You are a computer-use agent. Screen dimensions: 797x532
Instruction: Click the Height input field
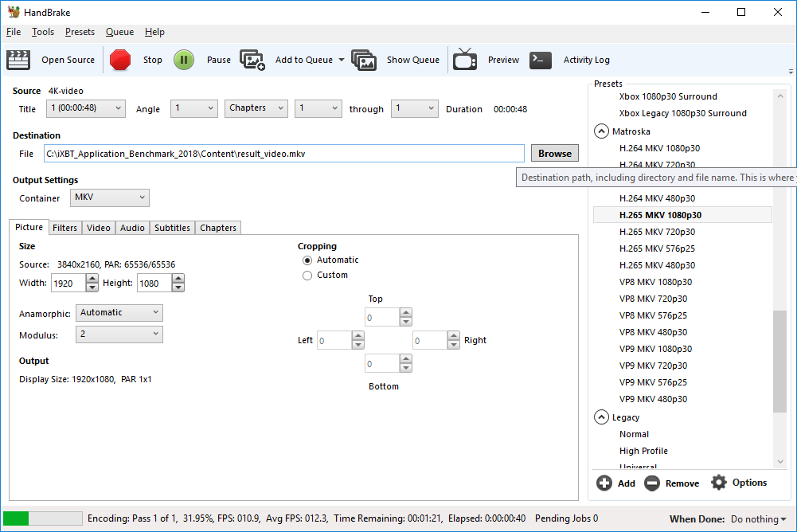(154, 284)
